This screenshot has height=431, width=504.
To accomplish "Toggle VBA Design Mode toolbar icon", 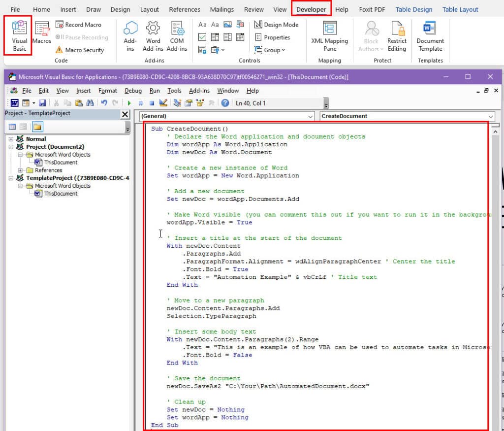I will [163, 103].
